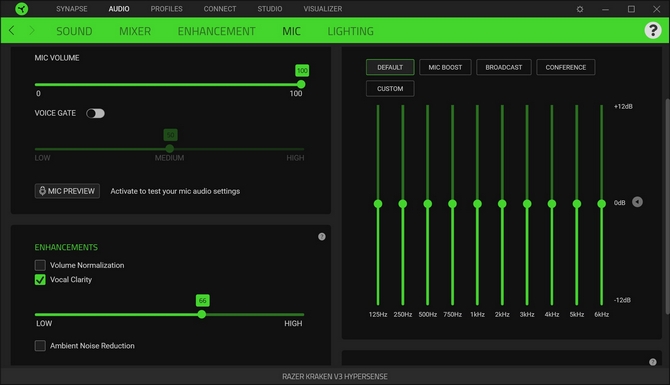Viewport: 670px width, 385px height.
Task: Click the 66 value badge above vocal clarity
Action: [203, 300]
